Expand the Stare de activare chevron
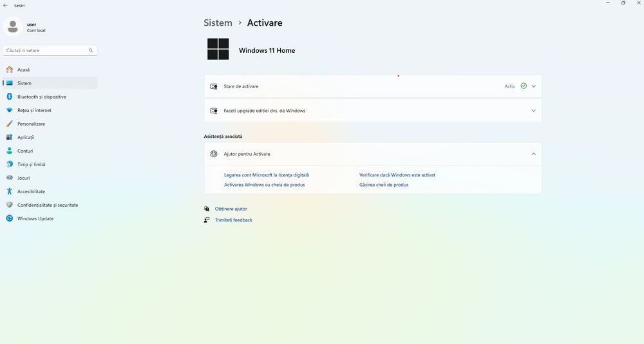The width and height of the screenshot is (644, 344). 533,86
